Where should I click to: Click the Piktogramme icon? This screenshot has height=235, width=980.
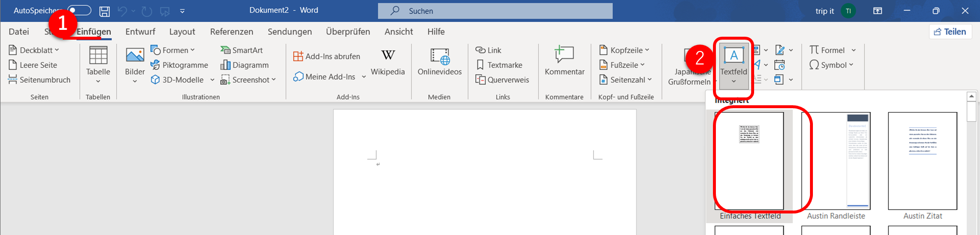(x=155, y=65)
